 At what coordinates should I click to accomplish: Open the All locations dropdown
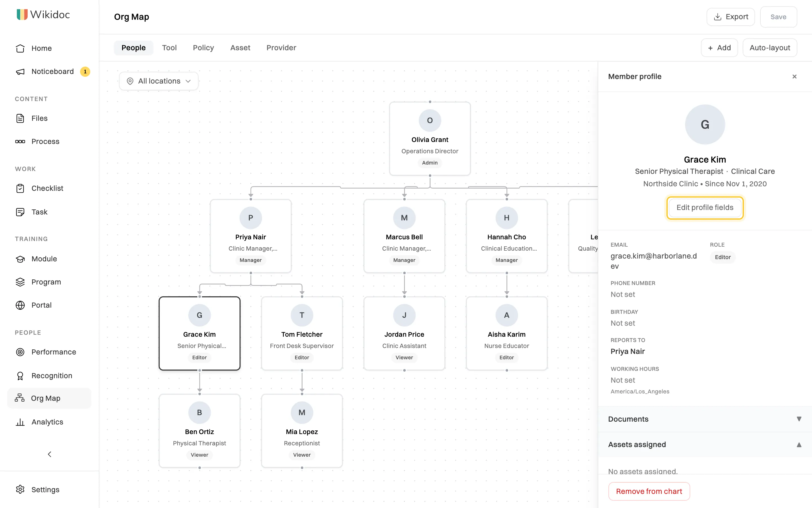pos(159,81)
